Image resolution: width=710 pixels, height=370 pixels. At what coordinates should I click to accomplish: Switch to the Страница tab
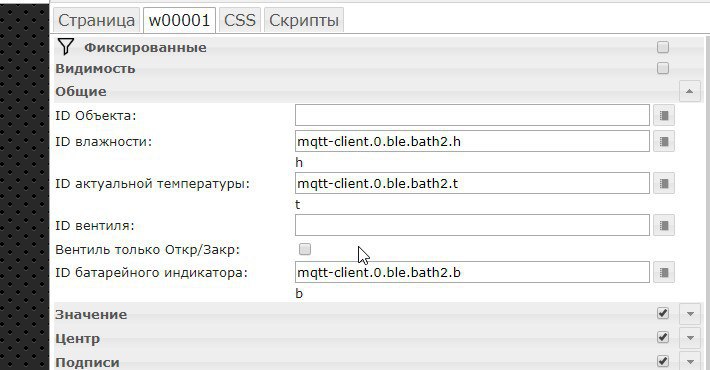(96, 20)
